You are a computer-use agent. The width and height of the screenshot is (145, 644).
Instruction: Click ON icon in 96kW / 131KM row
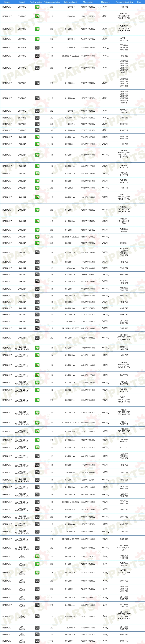[x=37, y=68]
